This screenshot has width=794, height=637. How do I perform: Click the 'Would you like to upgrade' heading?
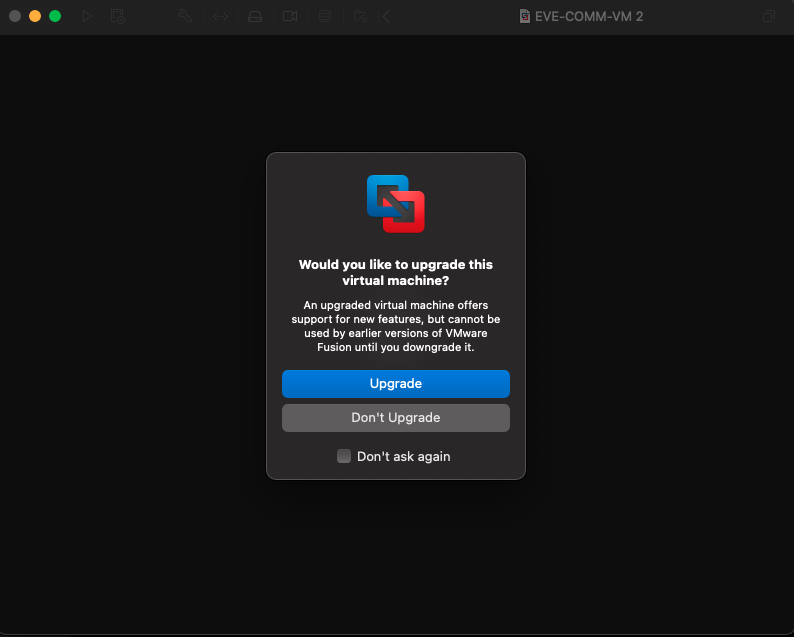(395, 272)
